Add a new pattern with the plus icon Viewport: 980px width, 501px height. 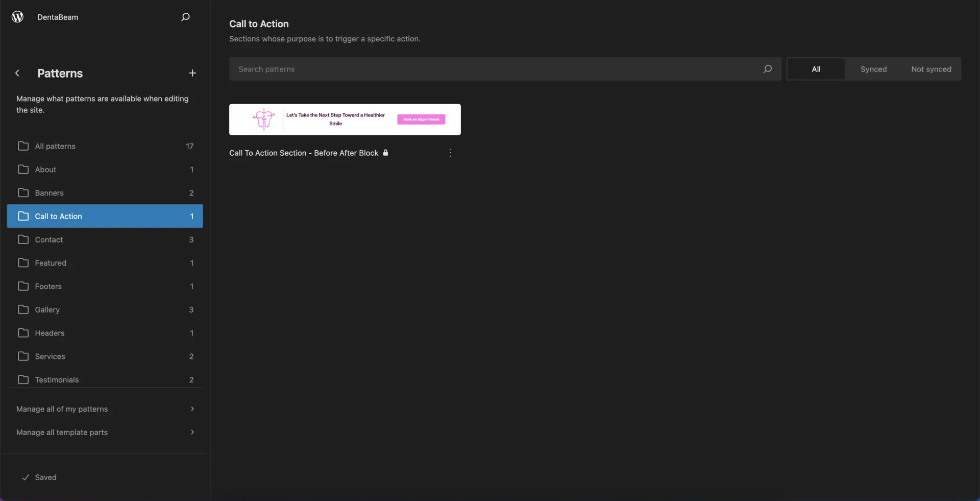point(192,73)
